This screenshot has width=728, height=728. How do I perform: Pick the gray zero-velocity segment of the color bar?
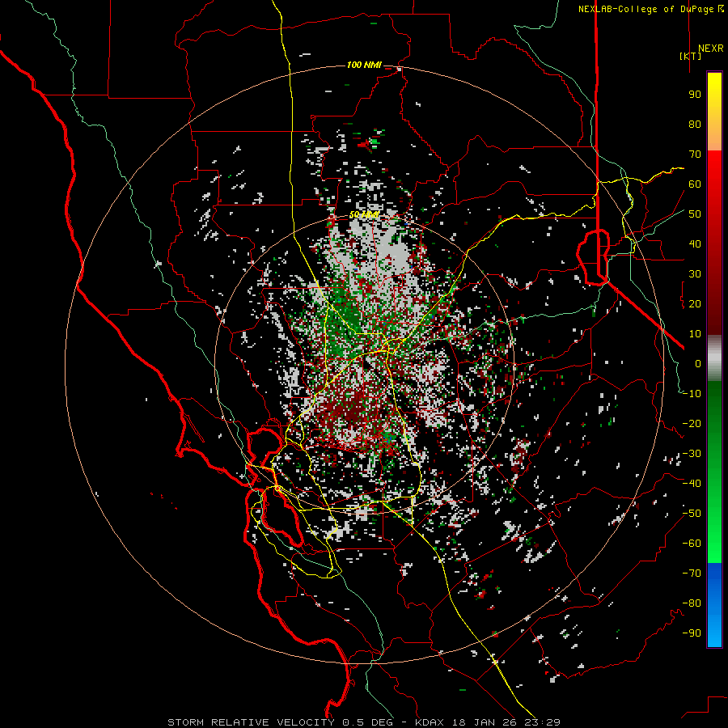[x=714, y=358]
